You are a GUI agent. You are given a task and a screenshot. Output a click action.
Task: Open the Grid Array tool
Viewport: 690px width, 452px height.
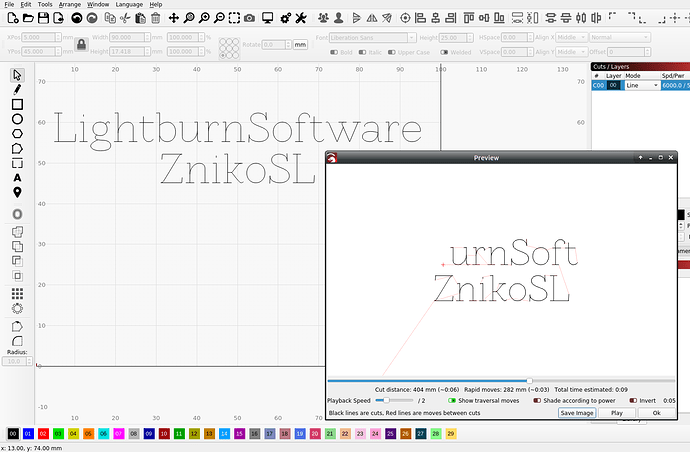tap(17, 294)
